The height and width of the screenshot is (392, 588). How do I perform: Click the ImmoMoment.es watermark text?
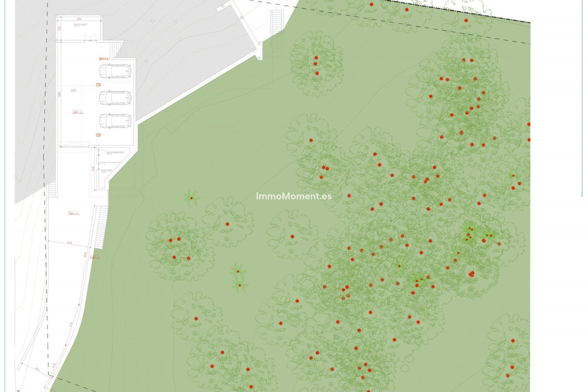pyautogui.click(x=294, y=196)
